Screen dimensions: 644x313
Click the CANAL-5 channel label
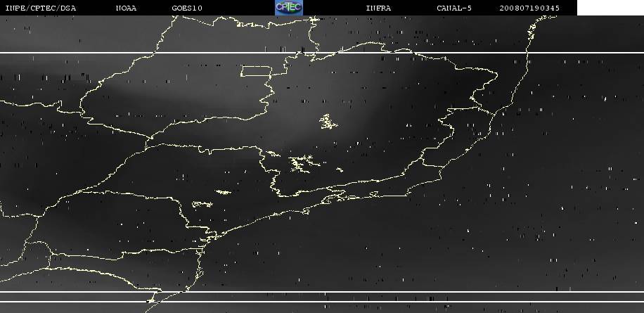tap(454, 8)
